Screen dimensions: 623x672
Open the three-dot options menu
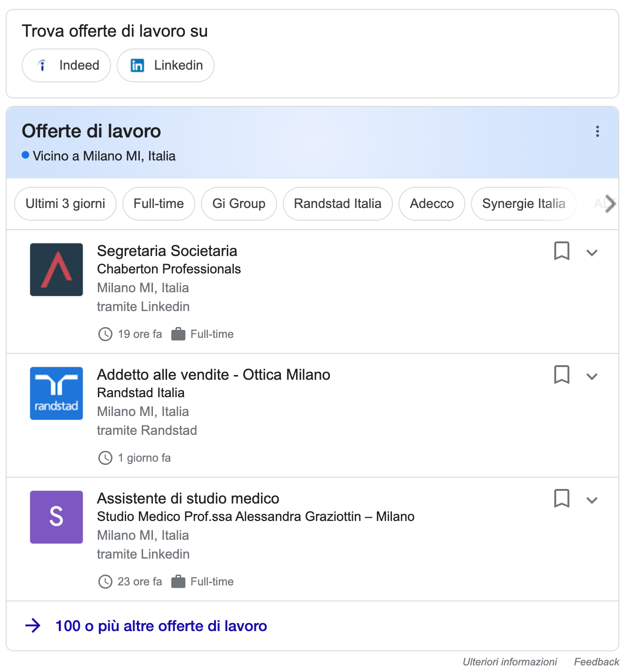click(598, 131)
